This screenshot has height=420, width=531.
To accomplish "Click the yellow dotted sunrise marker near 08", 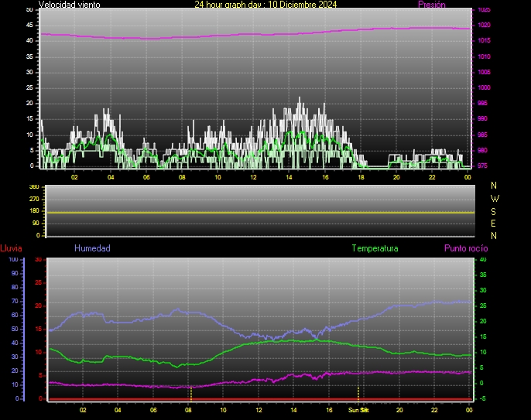I will coord(191,394).
